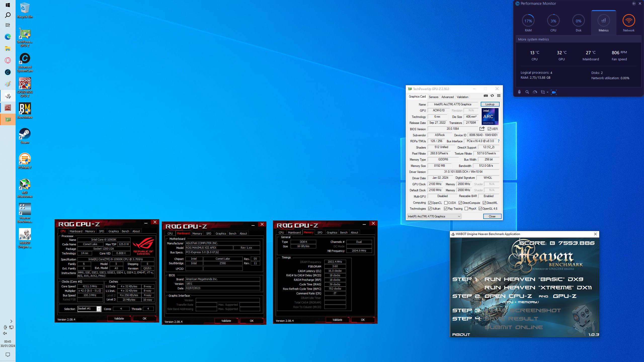
Task: Click the screen recorder icon in Performance Monitor
Action: click(554, 92)
